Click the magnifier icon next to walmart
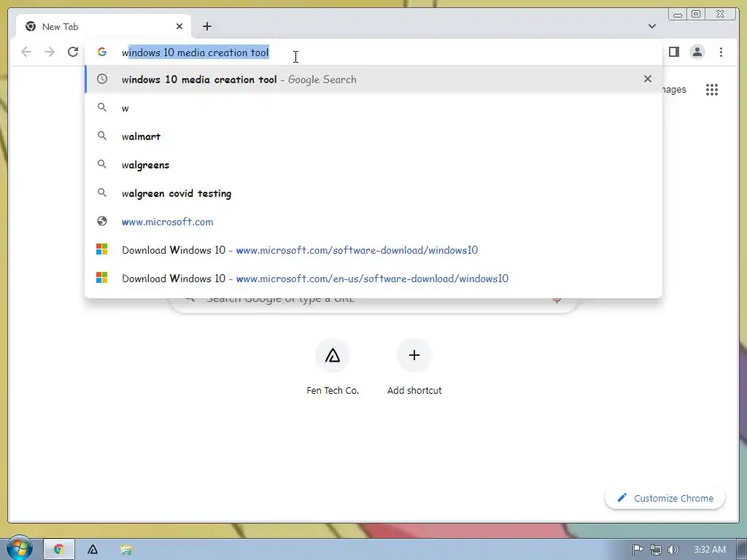Image resolution: width=747 pixels, height=560 pixels. pos(102,136)
